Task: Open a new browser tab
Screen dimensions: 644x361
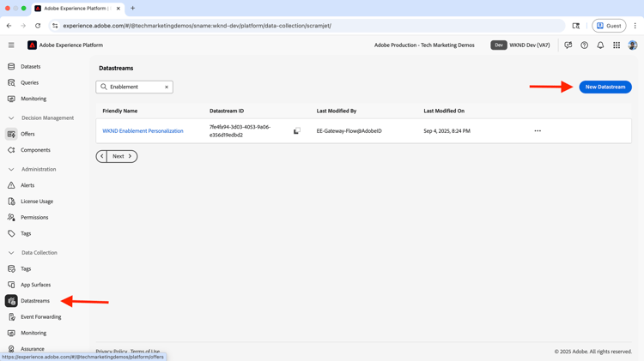Action: [132, 9]
